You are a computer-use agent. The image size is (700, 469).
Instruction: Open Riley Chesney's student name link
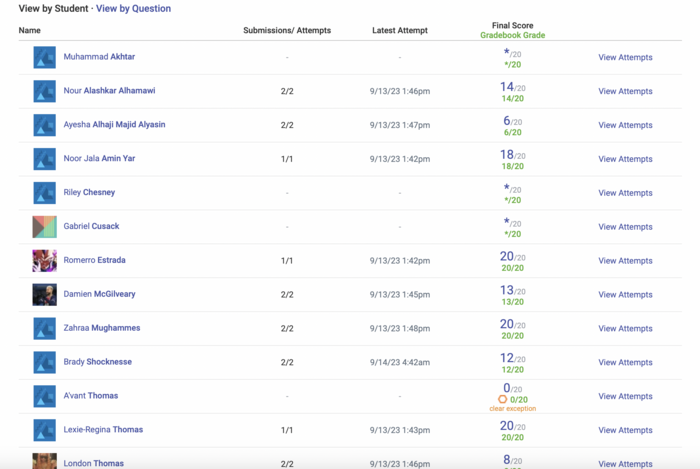click(89, 192)
